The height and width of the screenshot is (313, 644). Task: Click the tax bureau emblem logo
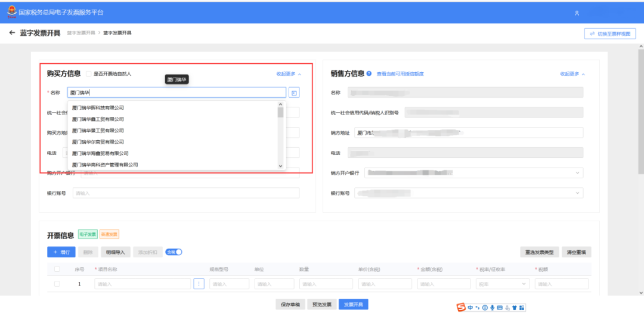pyautogui.click(x=12, y=12)
